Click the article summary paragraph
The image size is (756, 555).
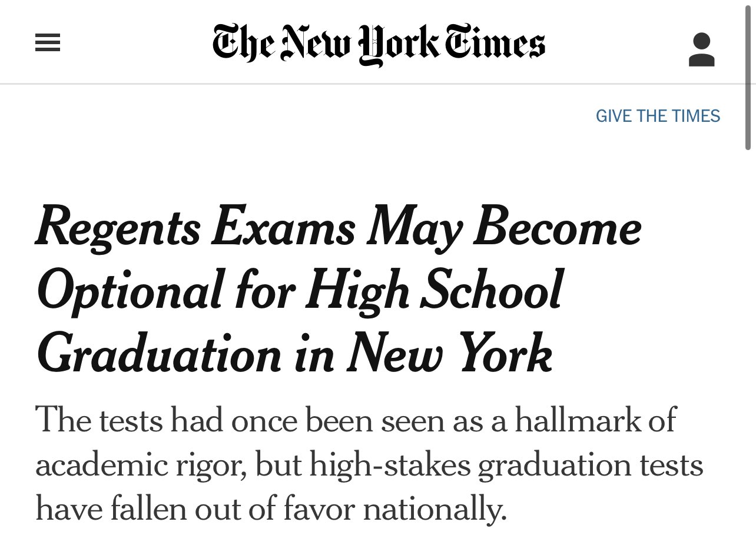(x=369, y=465)
